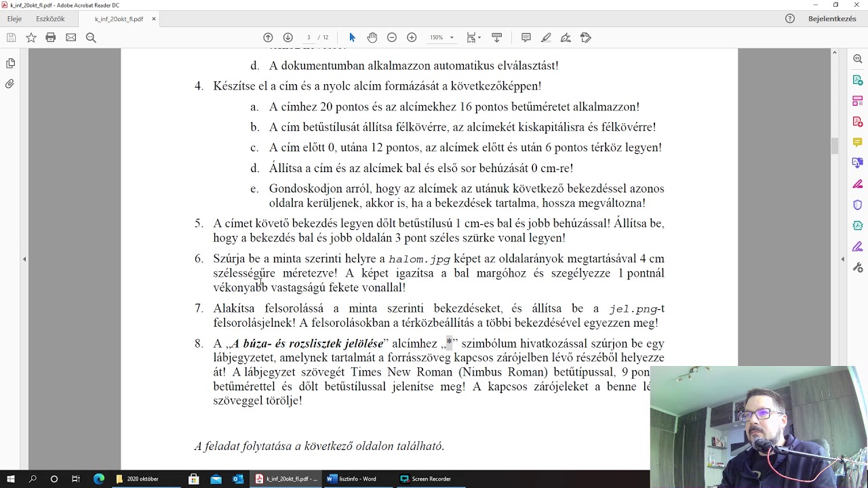The width and height of the screenshot is (868, 488).
Task: Open the 2020 október folder taskbar item
Action: 145,479
